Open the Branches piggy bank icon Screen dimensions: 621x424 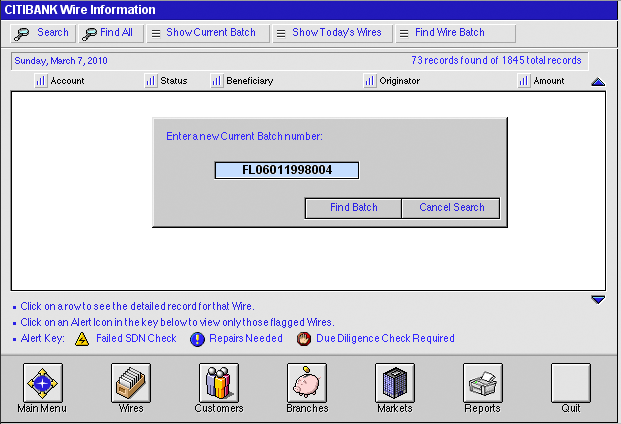[x=307, y=383]
